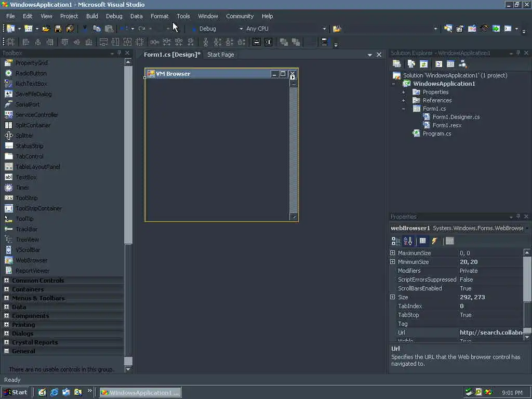Expand Common Controls toolbox group
Image resolution: width=532 pixels, height=399 pixels.
pos(6,280)
